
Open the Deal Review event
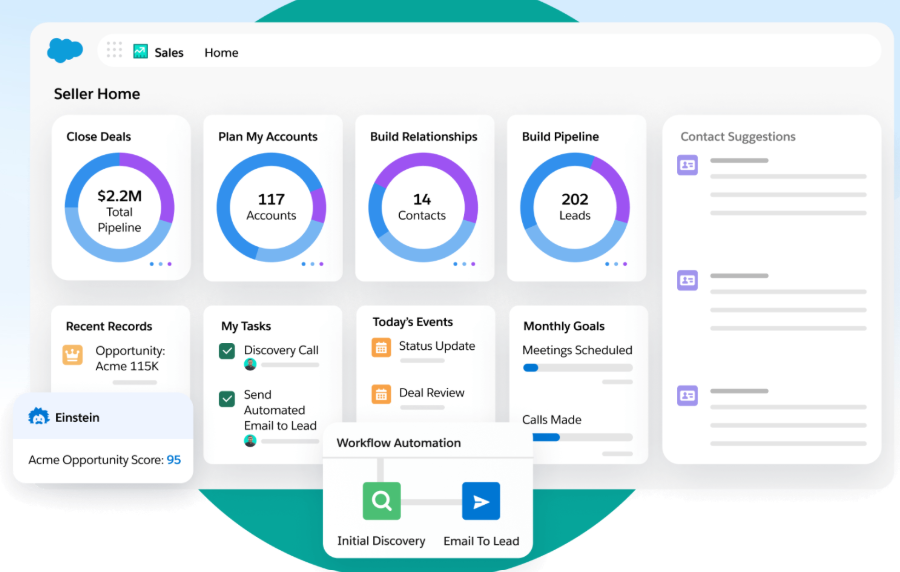[432, 392]
